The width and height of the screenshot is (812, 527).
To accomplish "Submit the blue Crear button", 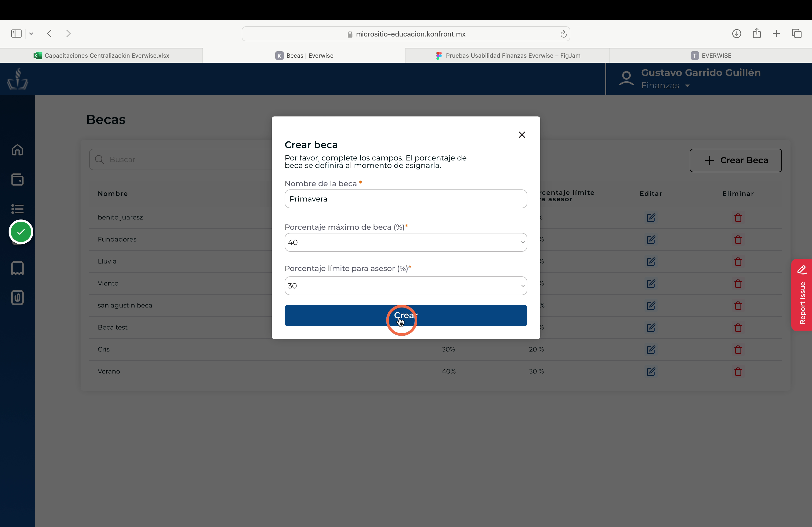I will [x=406, y=315].
